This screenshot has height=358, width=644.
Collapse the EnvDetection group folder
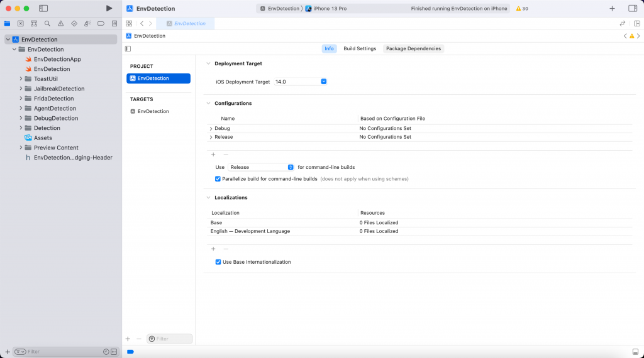coord(14,49)
